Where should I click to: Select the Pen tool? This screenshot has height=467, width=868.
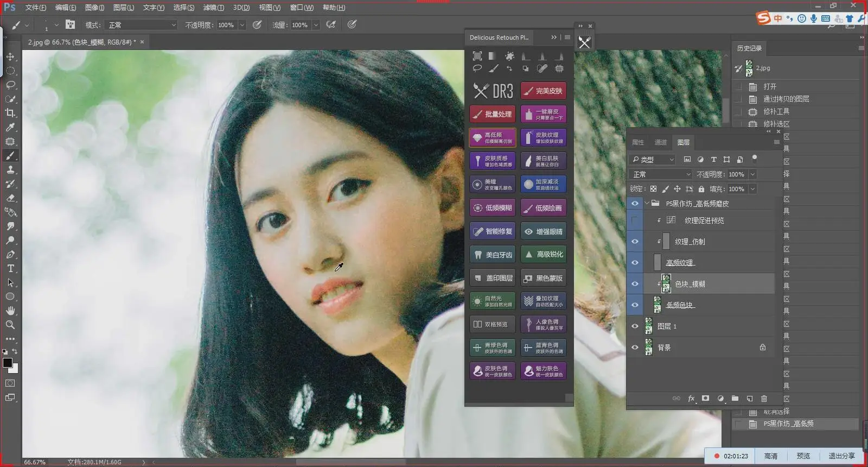tap(10, 254)
